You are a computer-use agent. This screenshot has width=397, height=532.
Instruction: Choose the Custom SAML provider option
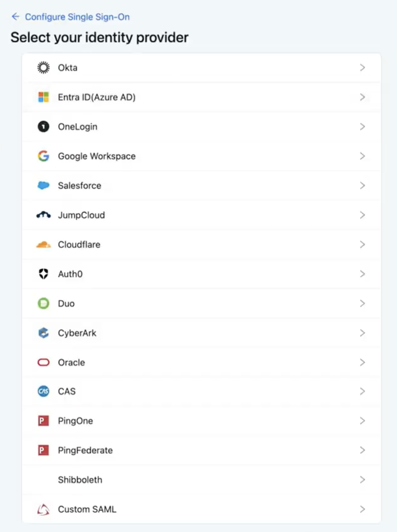[201, 509]
